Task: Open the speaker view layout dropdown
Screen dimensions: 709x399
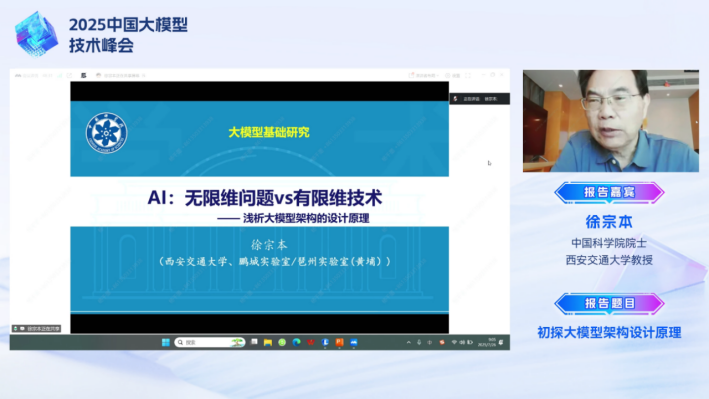Action: 424,76
